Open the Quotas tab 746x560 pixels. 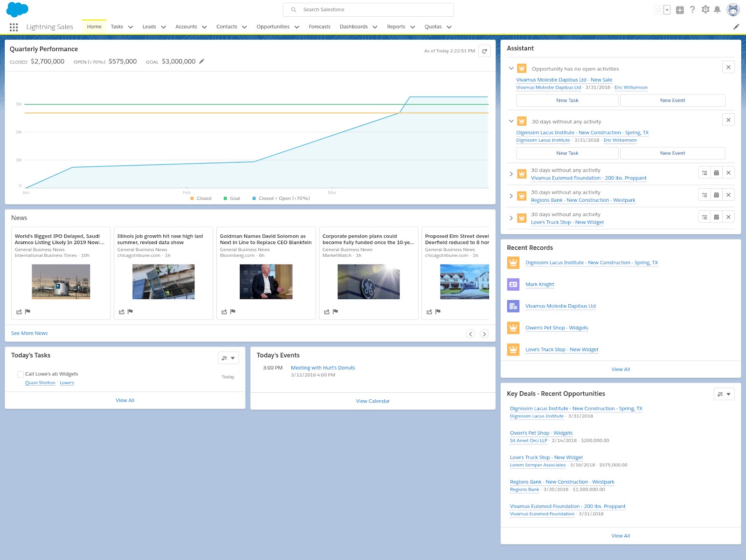[433, 27]
